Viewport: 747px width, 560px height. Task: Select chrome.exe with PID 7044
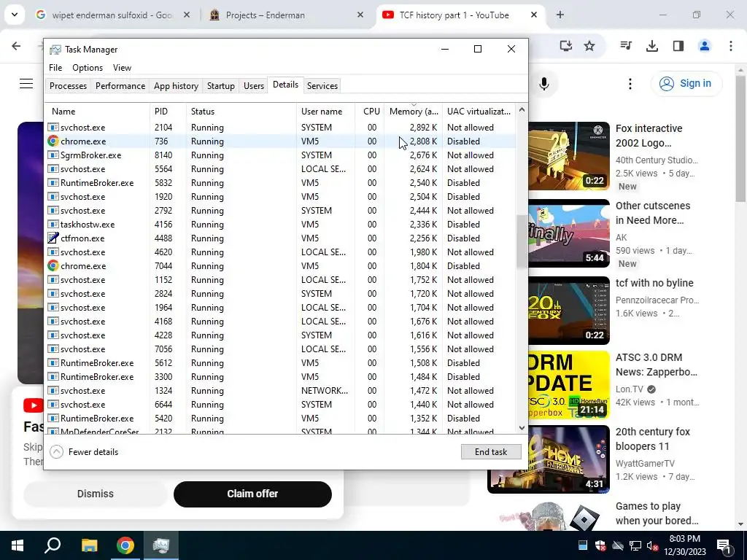coord(280,265)
